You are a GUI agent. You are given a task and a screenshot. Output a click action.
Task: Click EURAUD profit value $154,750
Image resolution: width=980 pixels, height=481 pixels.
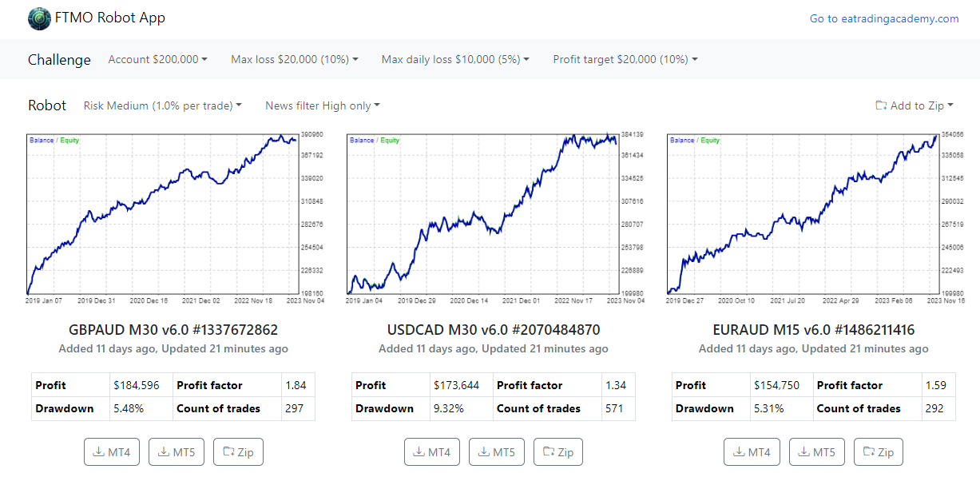(777, 385)
